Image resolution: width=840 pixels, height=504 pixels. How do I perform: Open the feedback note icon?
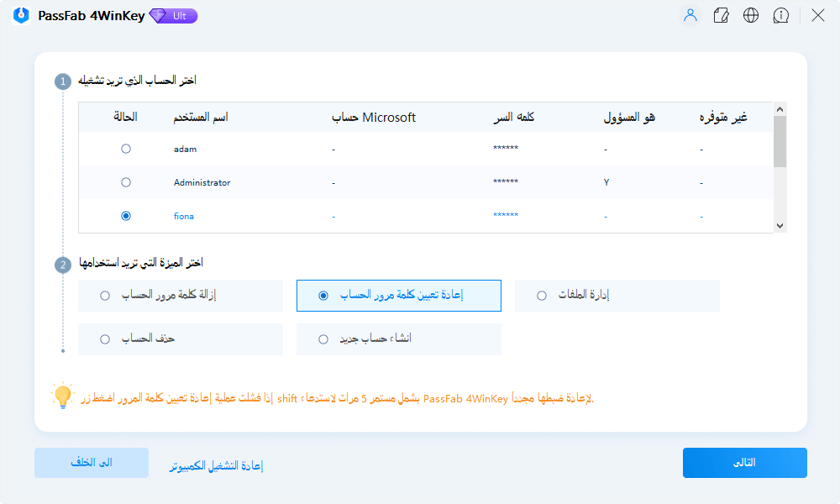coord(721,14)
